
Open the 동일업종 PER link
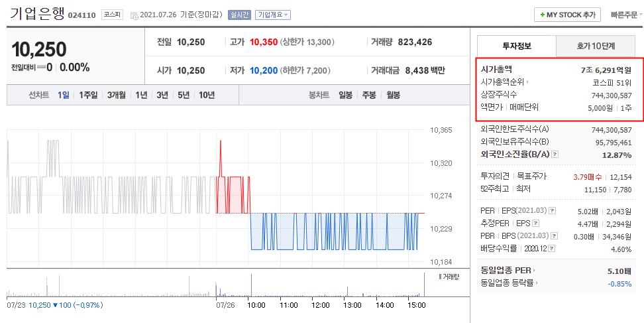(x=506, y=271)
